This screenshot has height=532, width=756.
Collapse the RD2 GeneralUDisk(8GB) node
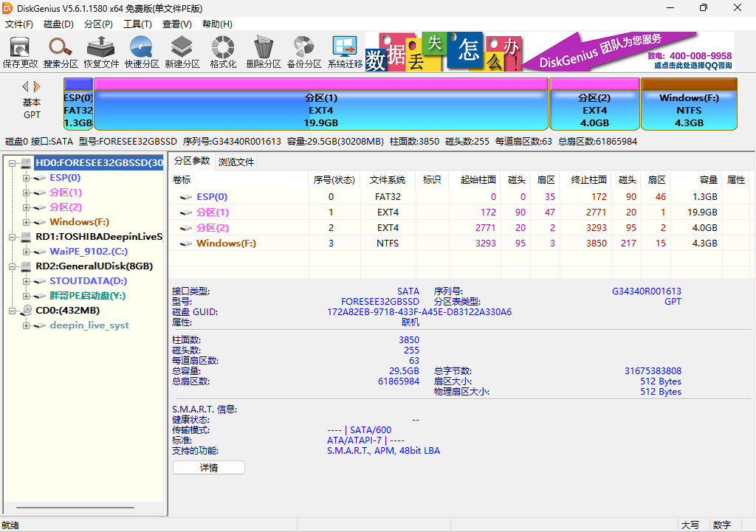[x=12, y=266]
